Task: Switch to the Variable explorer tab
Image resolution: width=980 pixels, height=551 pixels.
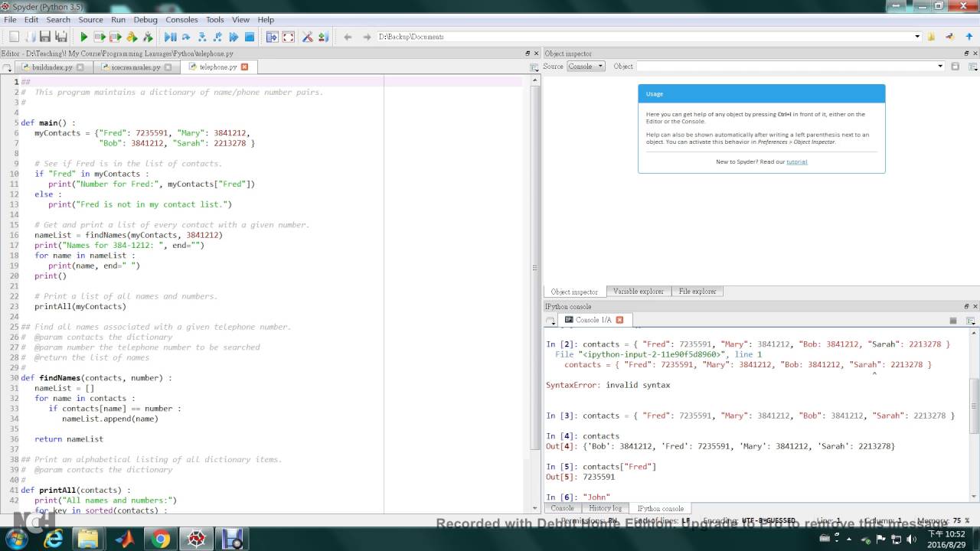Action: click(x=639, y=292)
